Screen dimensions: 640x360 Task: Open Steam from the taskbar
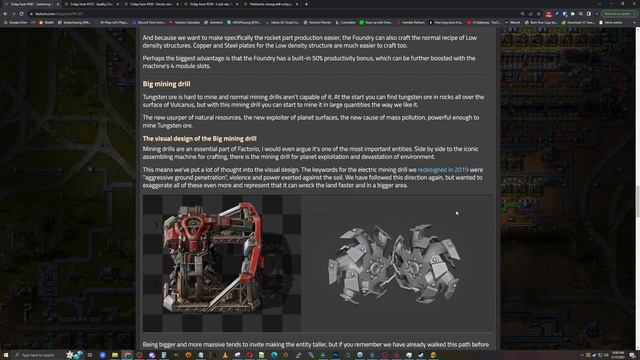point(421,355)
